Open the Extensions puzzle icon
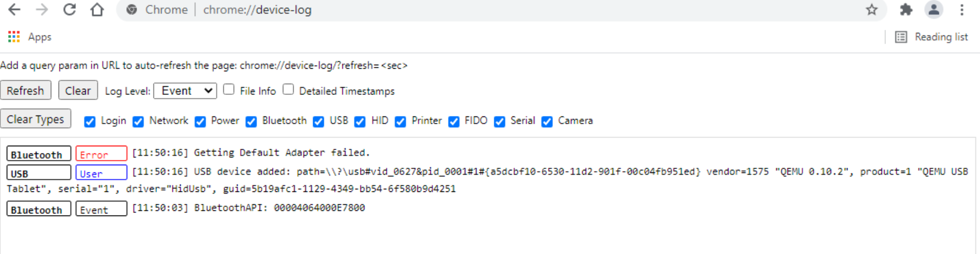The height and width of the screenshot is (254, 980). (x=906, y=10)
